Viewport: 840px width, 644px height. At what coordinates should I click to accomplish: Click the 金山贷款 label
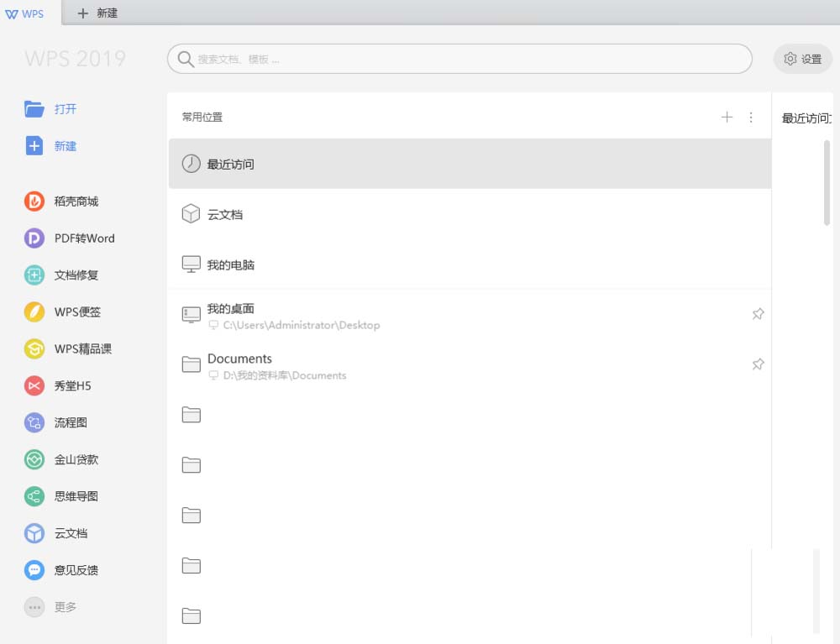click(76, 460)
